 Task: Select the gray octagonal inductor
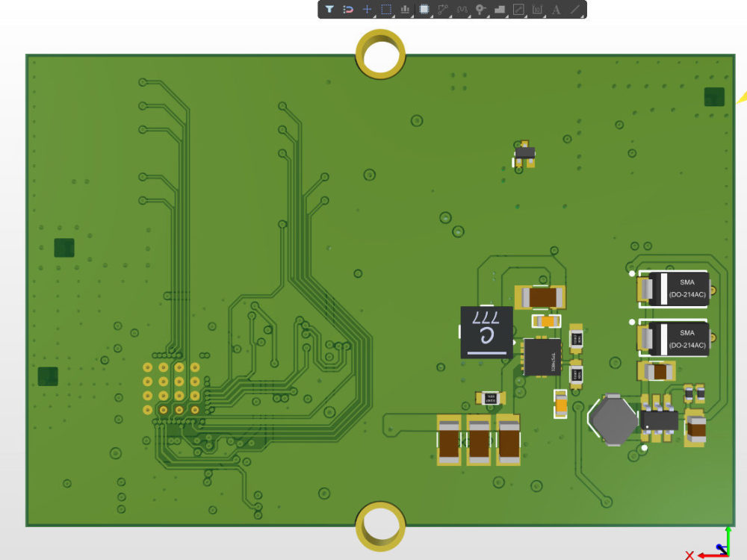(613, 420)
